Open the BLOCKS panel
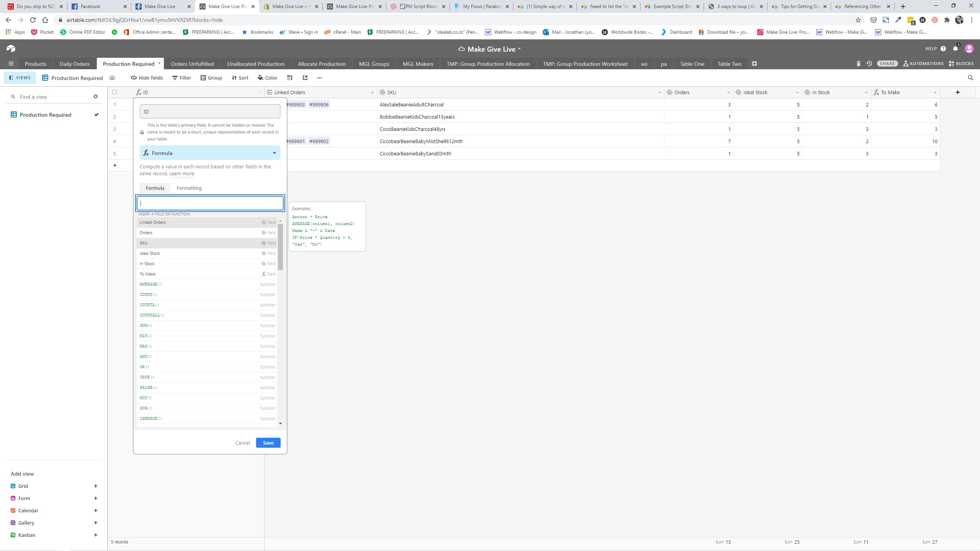The height and width of the screenshot is (551, 980). coord(961,64)
